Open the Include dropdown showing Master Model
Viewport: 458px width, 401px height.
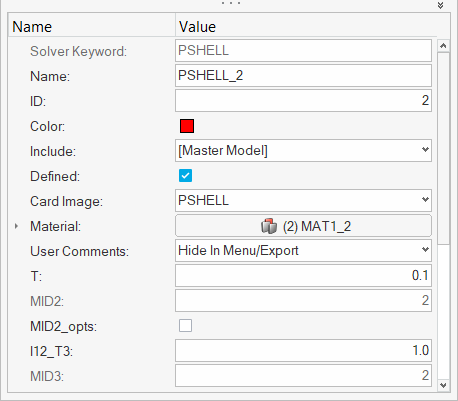click(x=303, y=151)
